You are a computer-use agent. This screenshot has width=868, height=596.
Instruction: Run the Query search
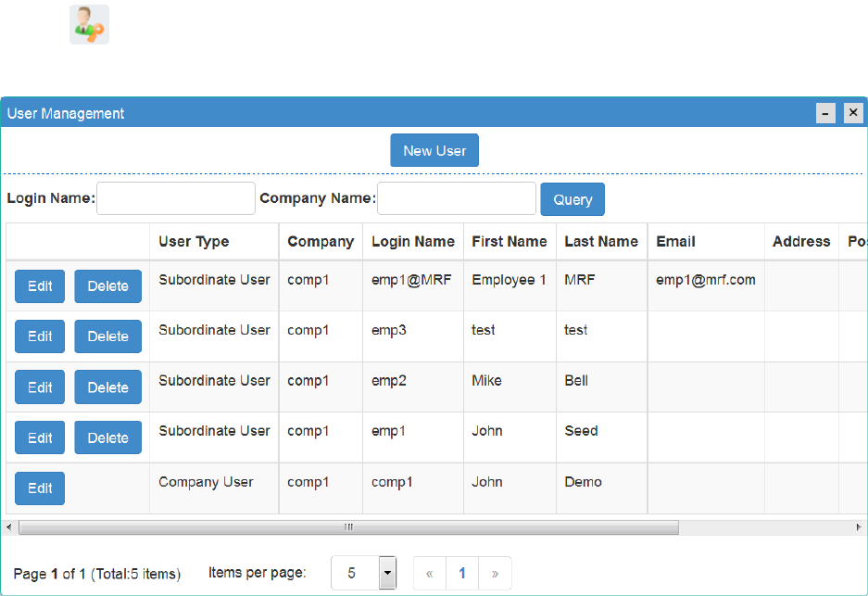[x=572, y=199]
